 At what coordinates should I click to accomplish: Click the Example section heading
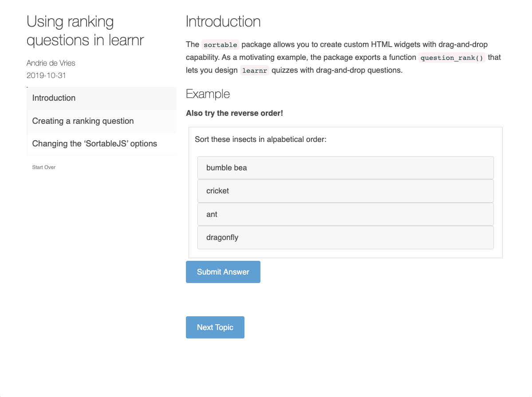pos(208,94)
